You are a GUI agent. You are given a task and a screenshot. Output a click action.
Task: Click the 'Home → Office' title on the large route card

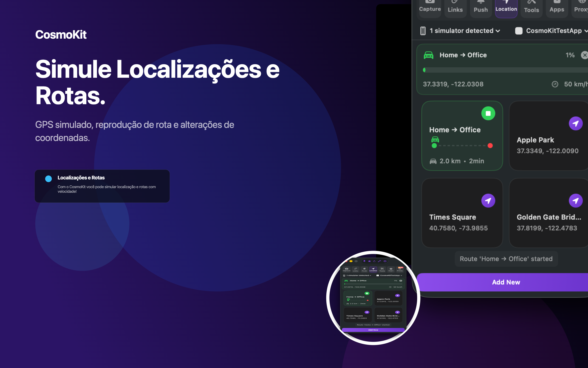click(x=455, y=130)
